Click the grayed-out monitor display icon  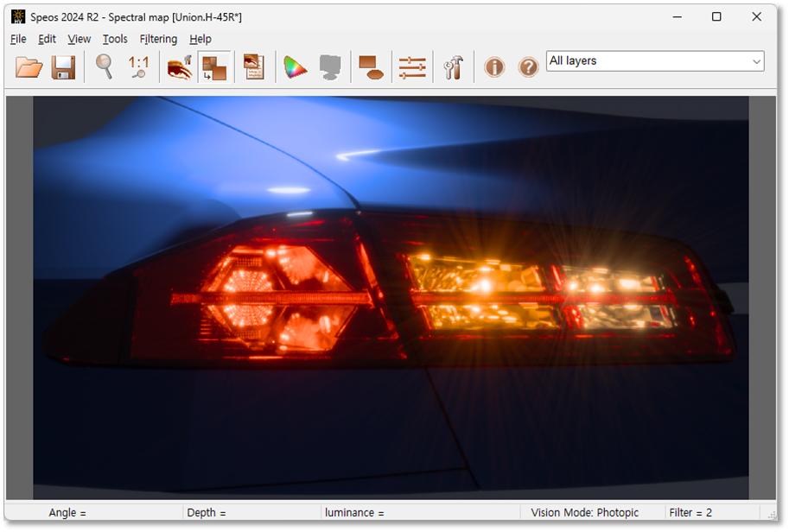(x=330, y=66)
